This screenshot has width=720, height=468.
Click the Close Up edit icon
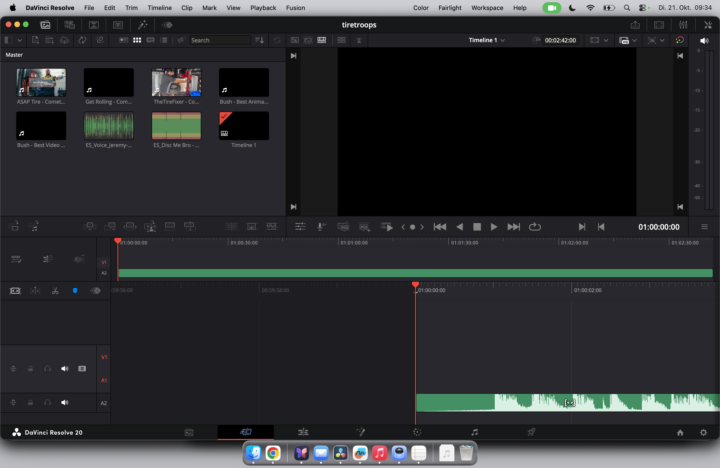(x=150, y=226)
